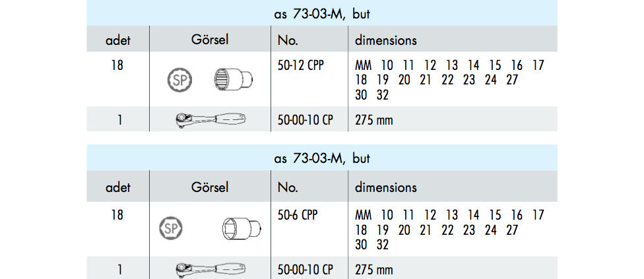The image size is (644, 279).
Task: Click the '30 32' sizes in second table
Action: coord(371,245)
